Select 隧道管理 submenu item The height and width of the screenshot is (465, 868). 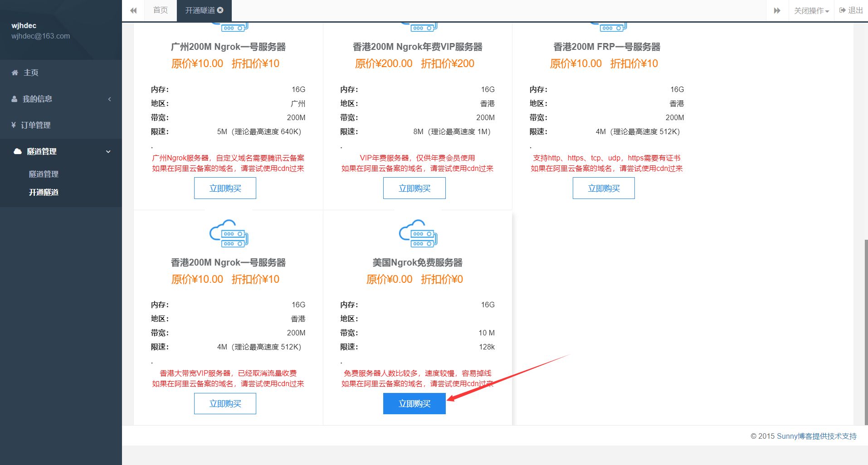[44, 174]
